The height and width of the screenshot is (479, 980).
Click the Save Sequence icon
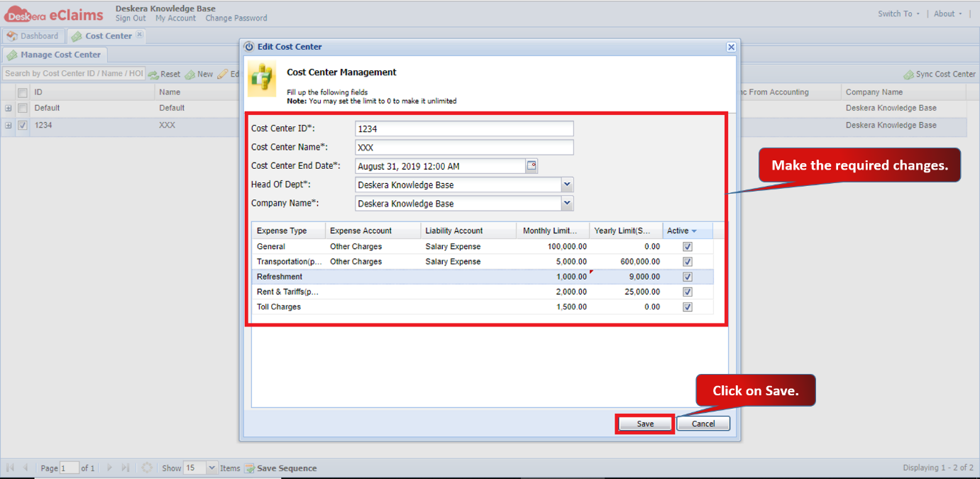[249, 468]
